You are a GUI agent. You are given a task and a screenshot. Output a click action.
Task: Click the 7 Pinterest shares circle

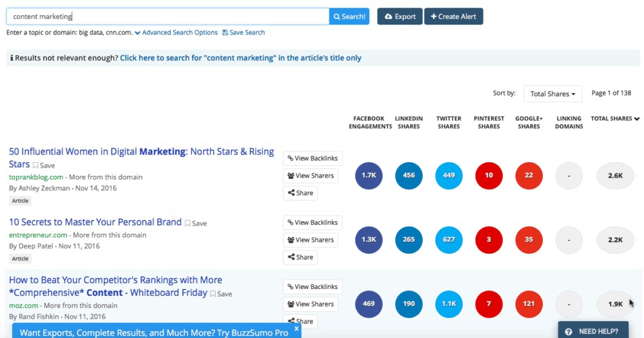(489, 304)
